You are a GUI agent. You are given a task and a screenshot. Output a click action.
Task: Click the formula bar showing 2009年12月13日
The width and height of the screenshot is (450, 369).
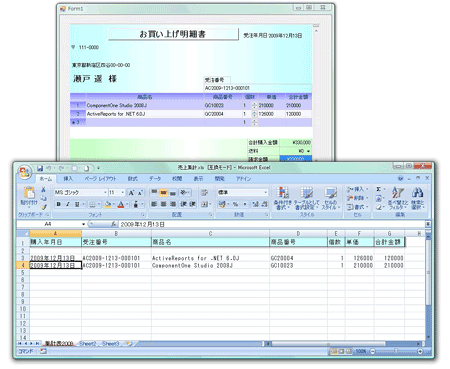272,224
